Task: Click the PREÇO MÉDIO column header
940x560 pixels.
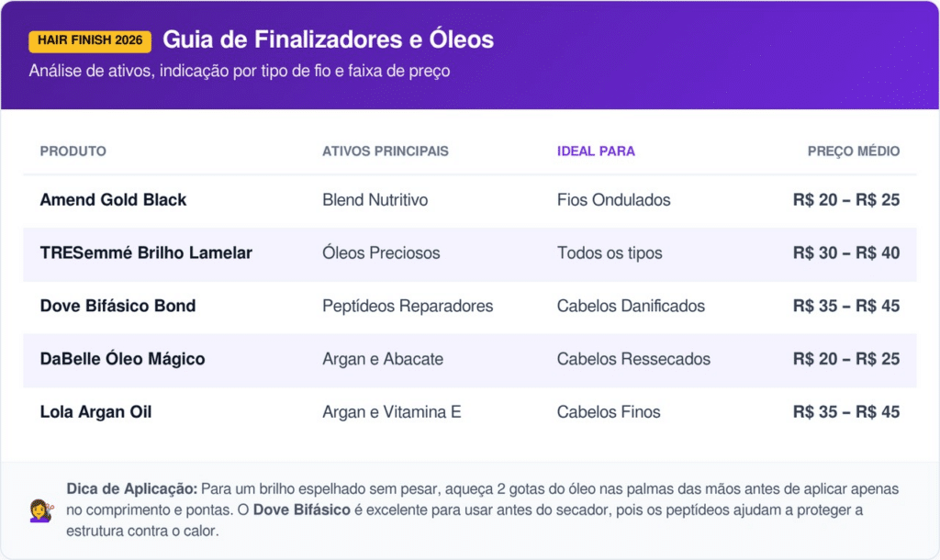Action: point(854,151)
